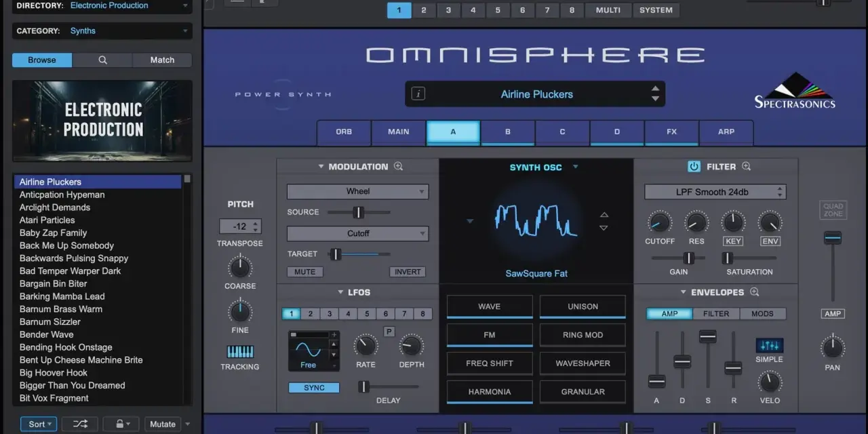Click the Spectrasonics logo
This screenshot has width=868, height=434.
[x=795, y=90]
